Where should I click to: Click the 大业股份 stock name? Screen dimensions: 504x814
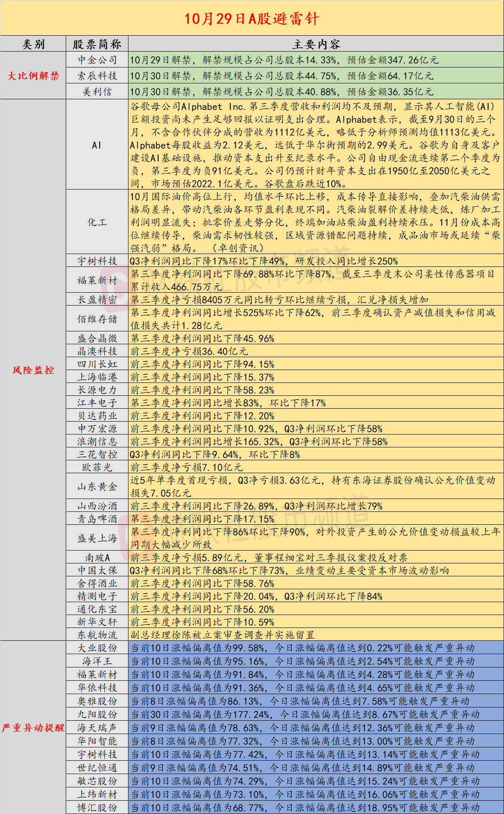pos(97,648)
